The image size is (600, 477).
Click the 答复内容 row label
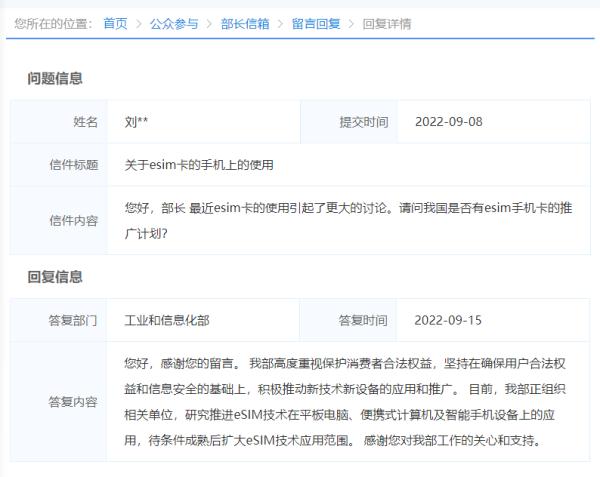coord(73,402)
